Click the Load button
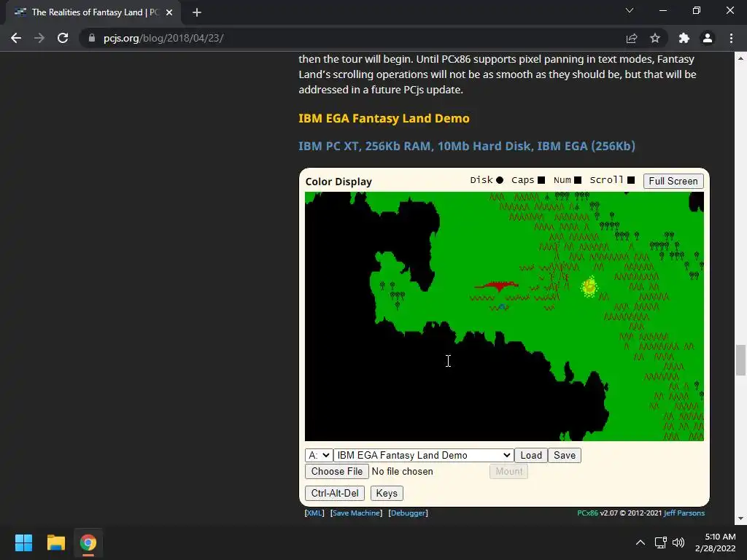This screenshot has height=560, width=747. coord(531,455)
